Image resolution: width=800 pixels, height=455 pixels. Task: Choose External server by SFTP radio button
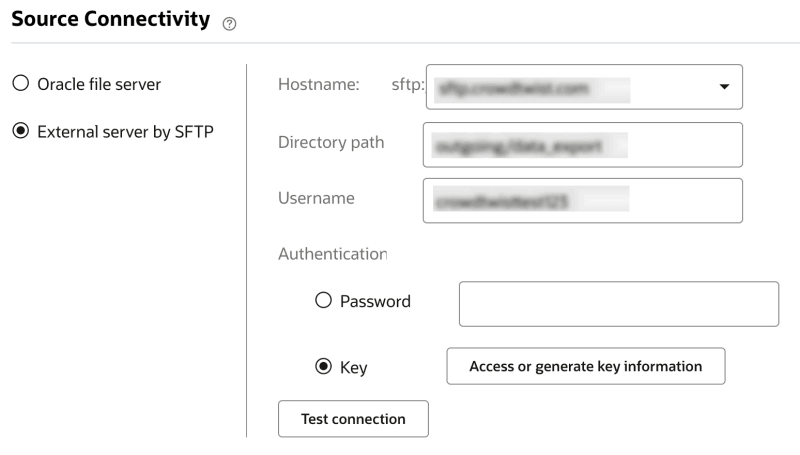click(x=21, y=132)
